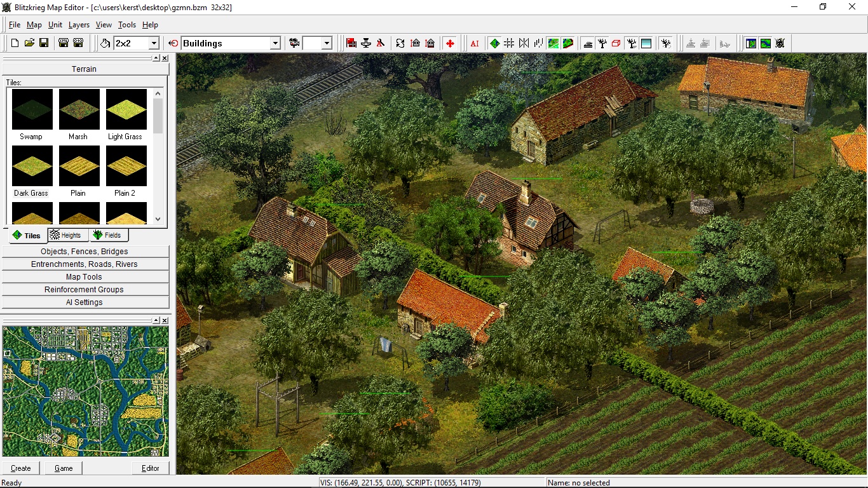Toggle the hourglass boundaries icon

click(524, 43)
